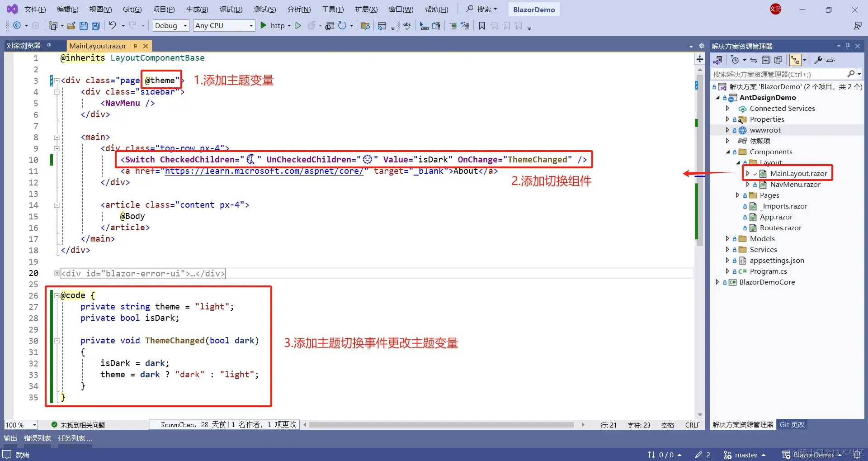Toggle file nesting view highlighted button
Image resolution: width=868 pixels, height=461 pixels.
pos(795,60)
